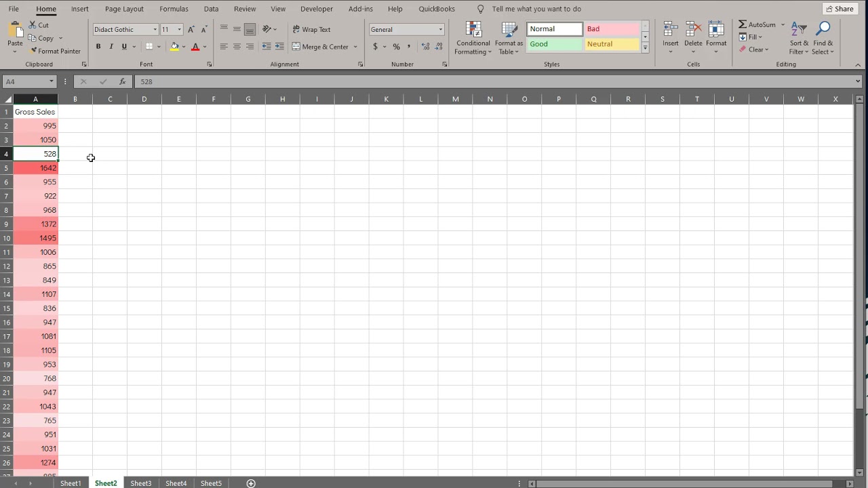Screen dimensions: 868x488
Task: Click the Conditional Formatting icon
Action: pos(473,30)
